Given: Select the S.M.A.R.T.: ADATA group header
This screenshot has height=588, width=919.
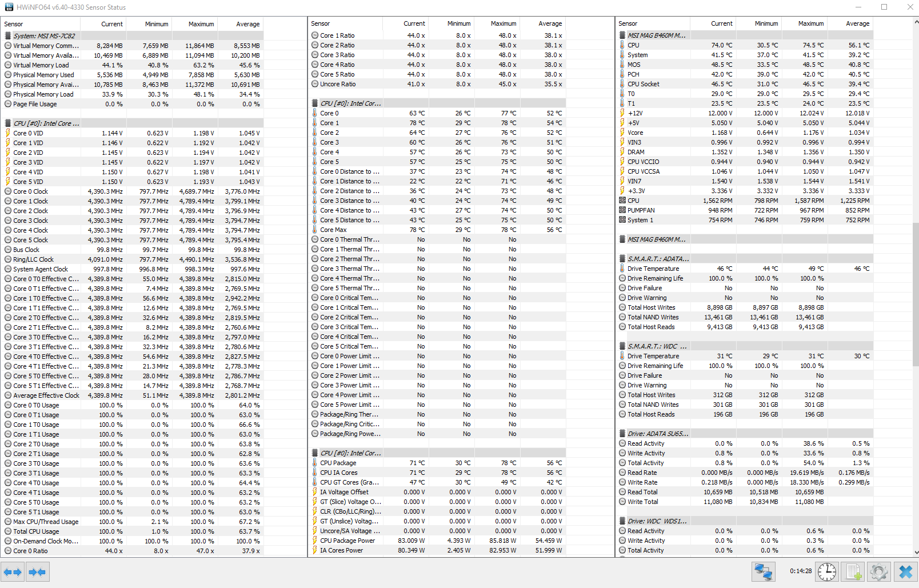Looking at the screenshot, I should pyautogui.click(x=658, y=259).
